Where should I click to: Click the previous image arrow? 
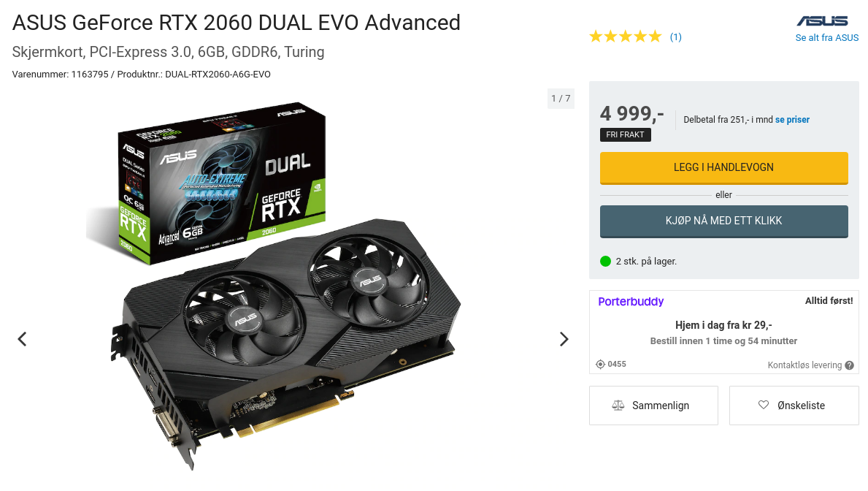point(22,339)
